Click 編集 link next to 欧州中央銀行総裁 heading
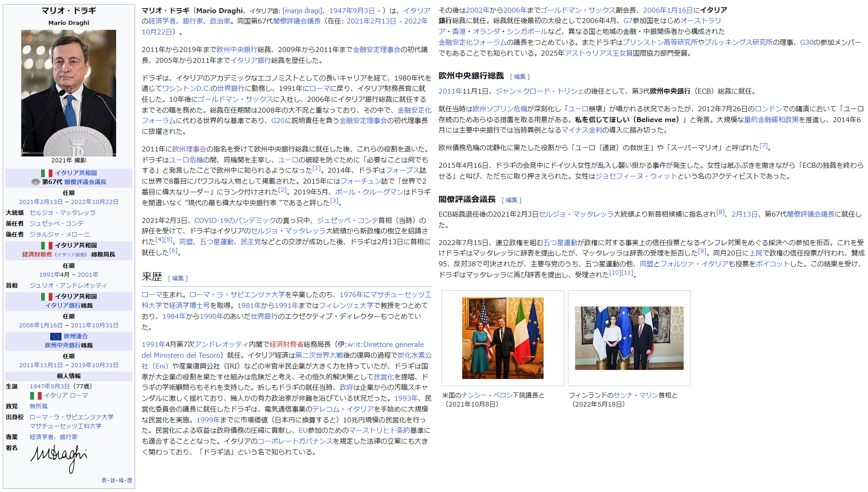The width and height of the screenshot is (868, 492). 520,77
